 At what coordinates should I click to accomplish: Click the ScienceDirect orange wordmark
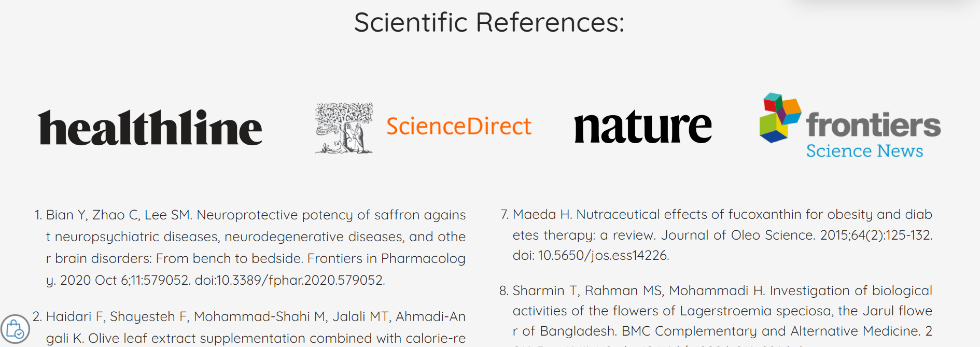[x=459, y=127]
